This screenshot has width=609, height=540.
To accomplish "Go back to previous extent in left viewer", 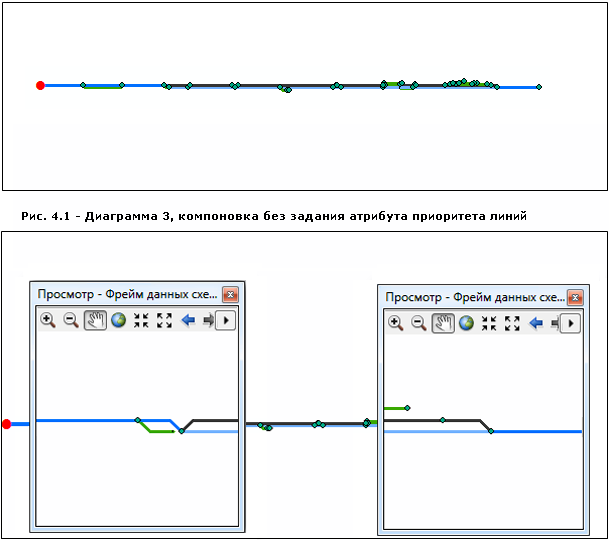I will click(x=188, y=321).
